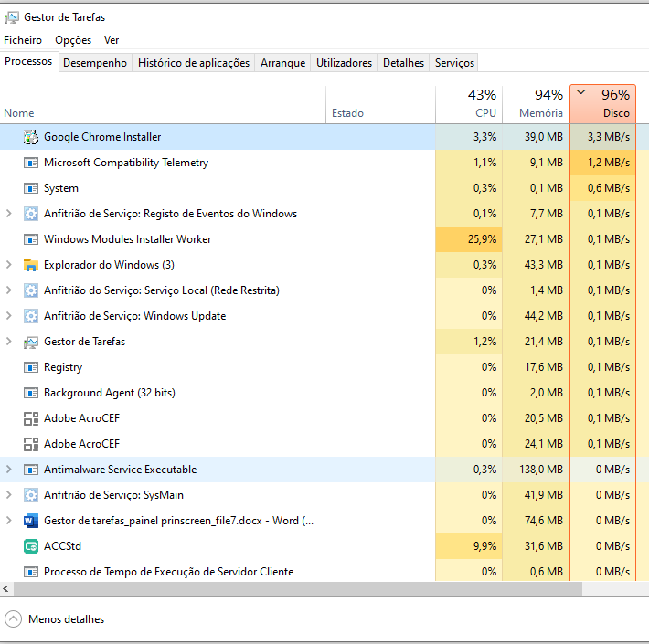Viewport: 649px width, 644px height.
Task: Click the Task Manager title bar icon
Action: (12, 17)
